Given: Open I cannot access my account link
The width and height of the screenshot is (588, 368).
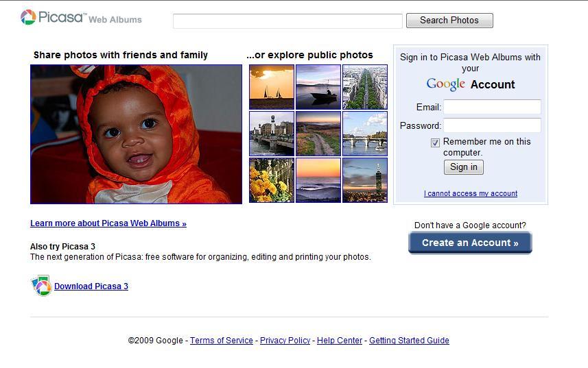Looking at the screenshot, I should pos(471,194).
